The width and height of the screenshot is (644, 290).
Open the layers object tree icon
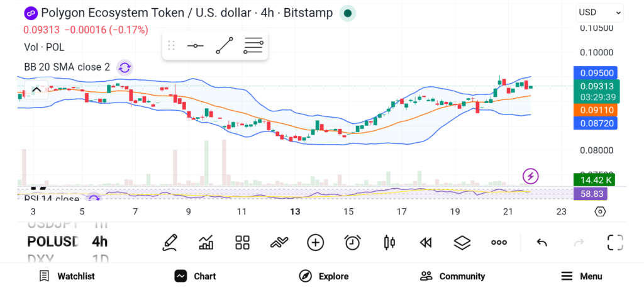(x=462, y=242)
